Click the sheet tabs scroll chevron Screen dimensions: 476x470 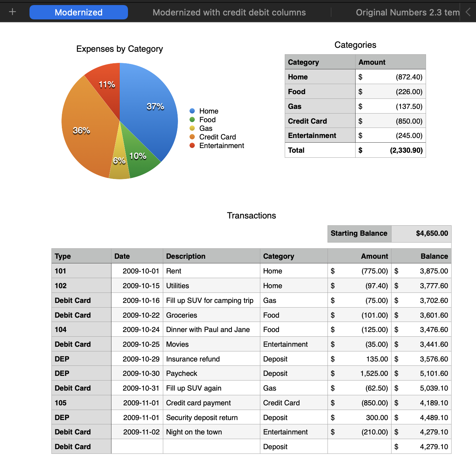tap(468, 12)
